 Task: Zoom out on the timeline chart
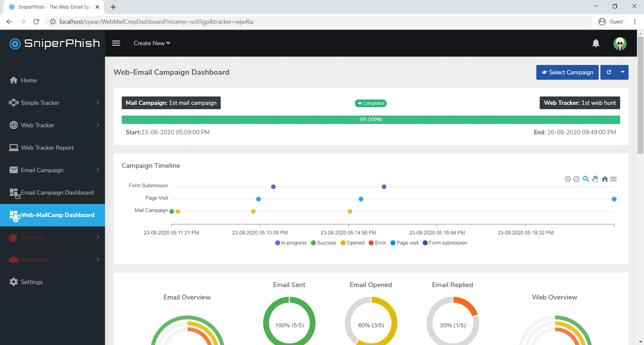pos(576,179)
